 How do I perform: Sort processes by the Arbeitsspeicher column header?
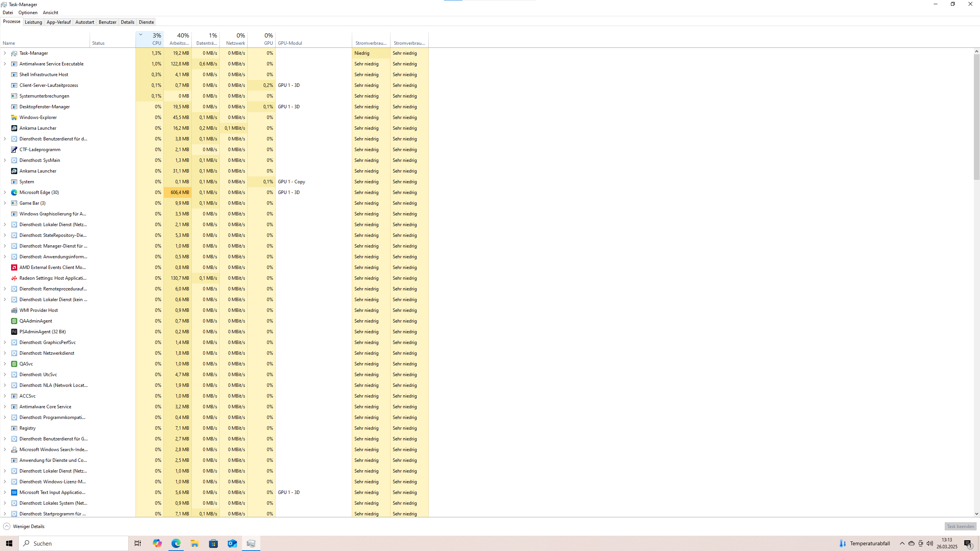[179, 39]
